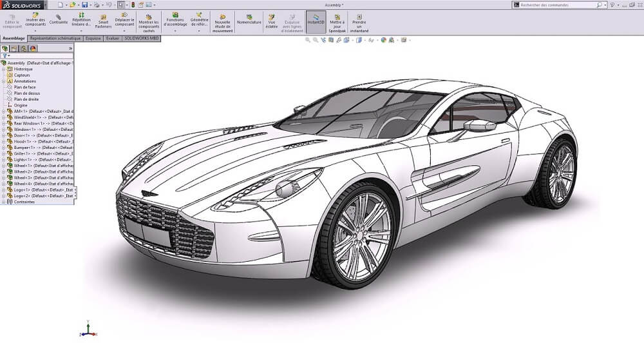Click the Select cursor tool icon
644x343 pixels.
[x=121, y=5]
